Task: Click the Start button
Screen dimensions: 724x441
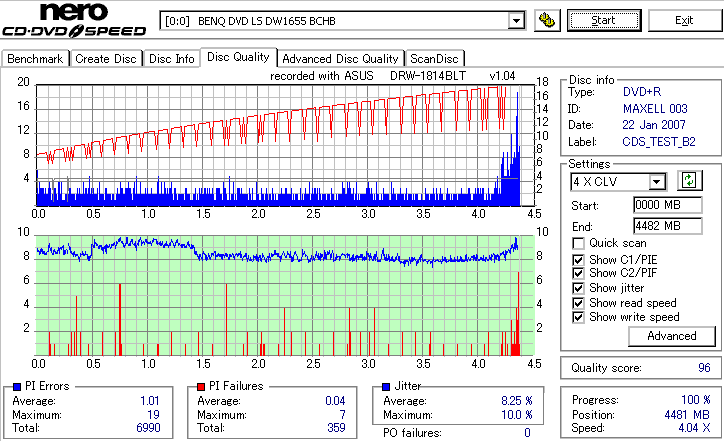Action: click(603, 21)
